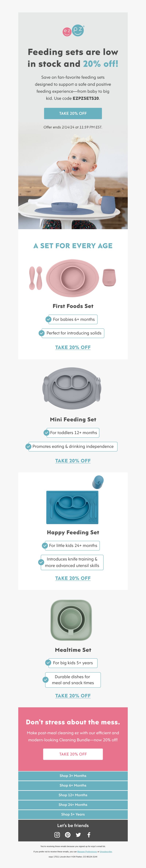Viewport: 146px width, 868px height.
Task: Follow TAKE 20% OFF link under Mini Feeding Set
Action: click(73, 461)
